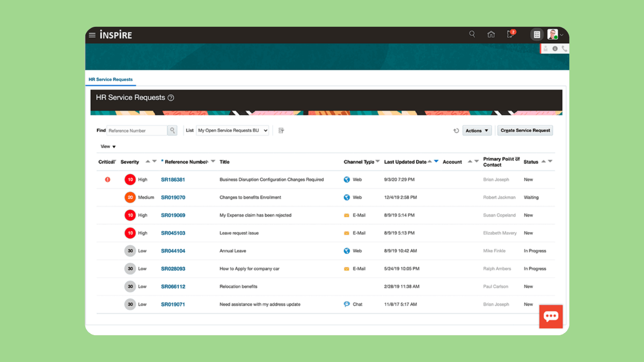Image resolution: width=644 pixels, height=362 pixels.
Task: Open notifications via the bell icon
Action: 509,34
